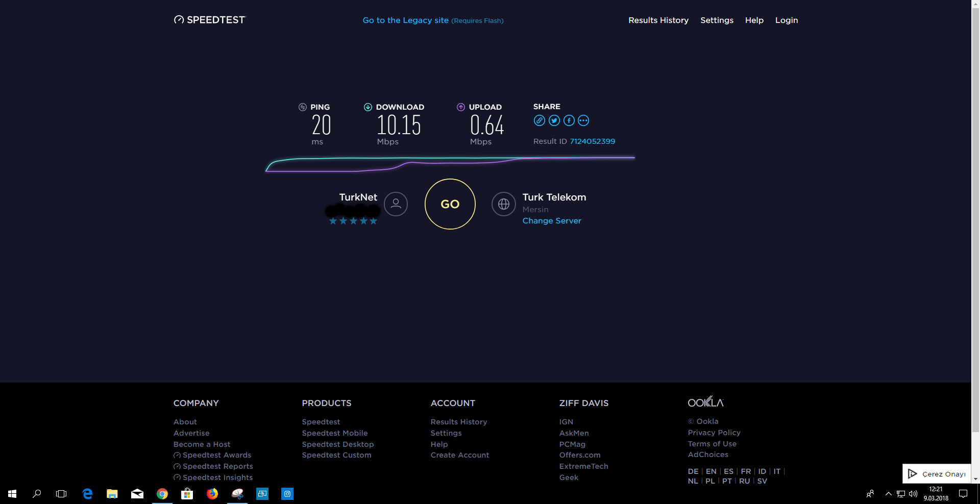Switch site language to ES

(729, 471)
